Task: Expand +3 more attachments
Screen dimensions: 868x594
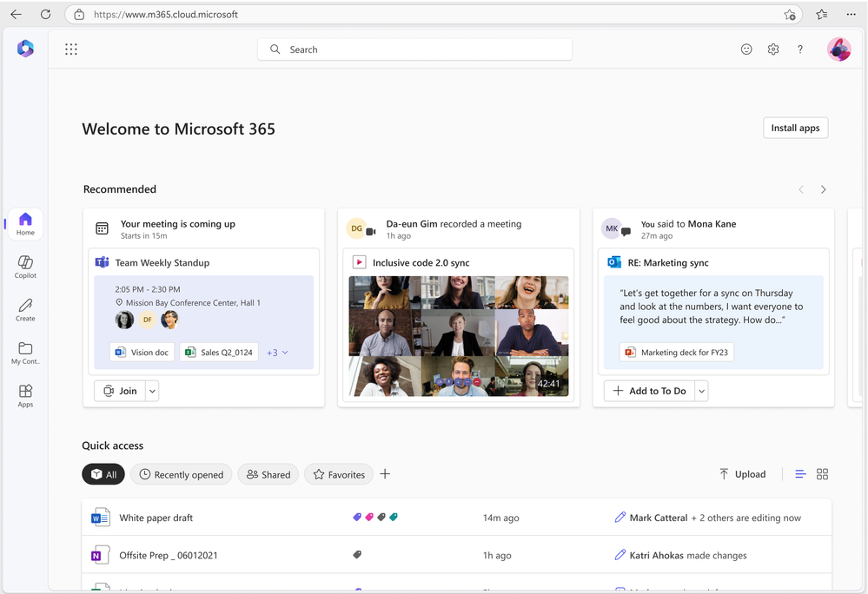Action: tap(277, 353)
